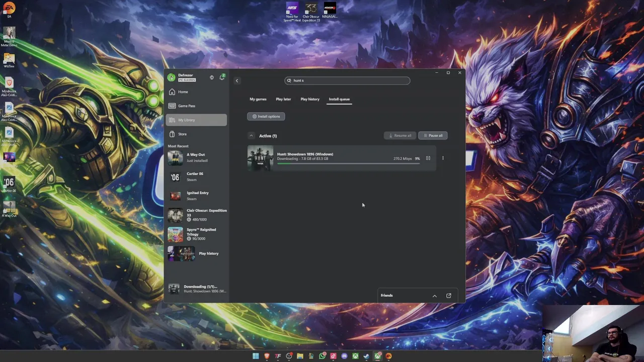Open Game Pass from the sidebar
Viewport: 644px width, 362px height.
coord(196,106)
